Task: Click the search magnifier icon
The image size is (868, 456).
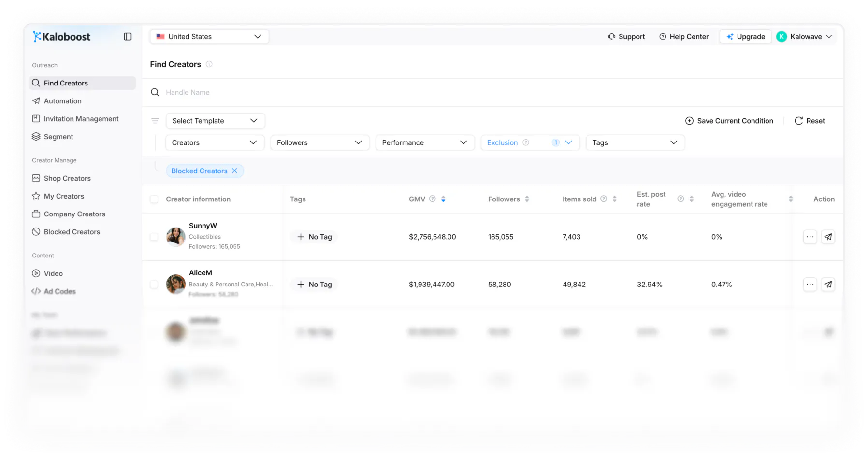Action: point(155,92)
